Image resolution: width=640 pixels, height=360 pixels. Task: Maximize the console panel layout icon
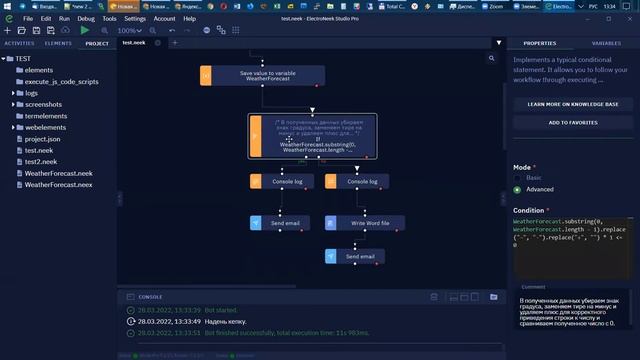pyautogui.click(x=475, y=297)
